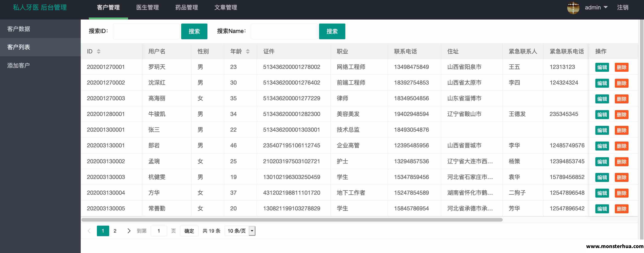Edit customer 常善勤 row
Screen dimensions: 644x253
coord(602,209)
